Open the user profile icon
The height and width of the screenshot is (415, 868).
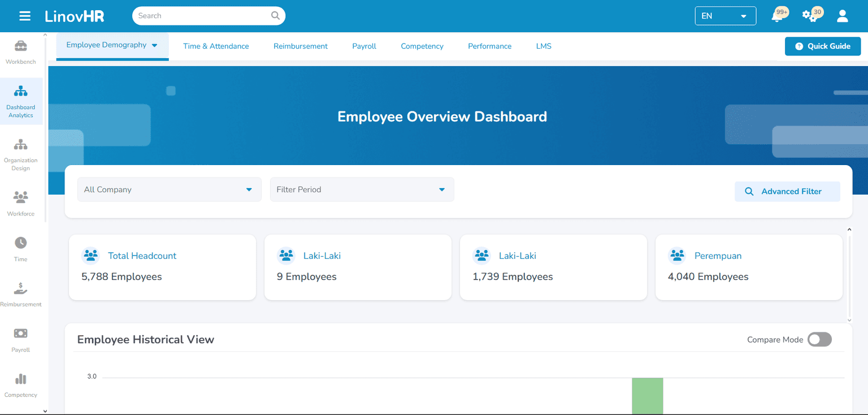843,16
